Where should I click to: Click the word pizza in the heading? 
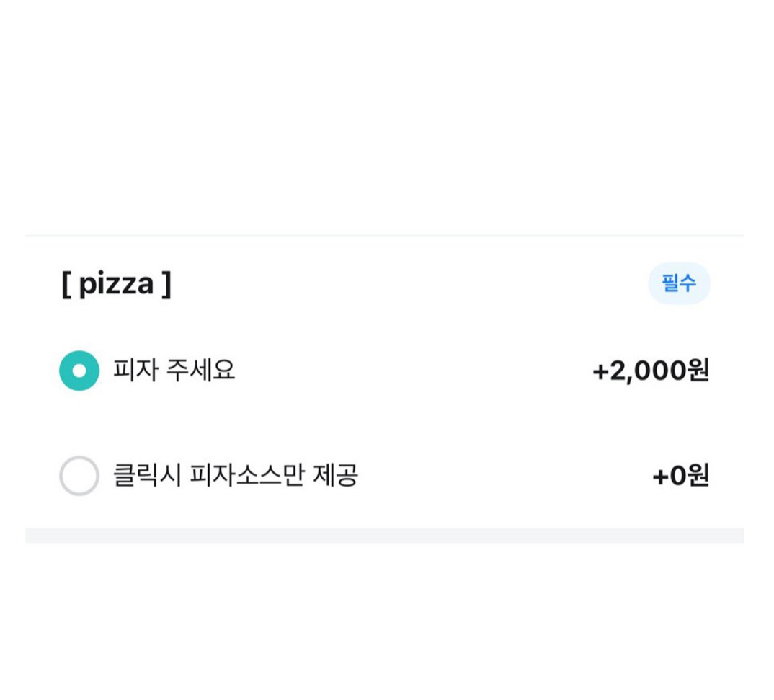pos(116,284)
